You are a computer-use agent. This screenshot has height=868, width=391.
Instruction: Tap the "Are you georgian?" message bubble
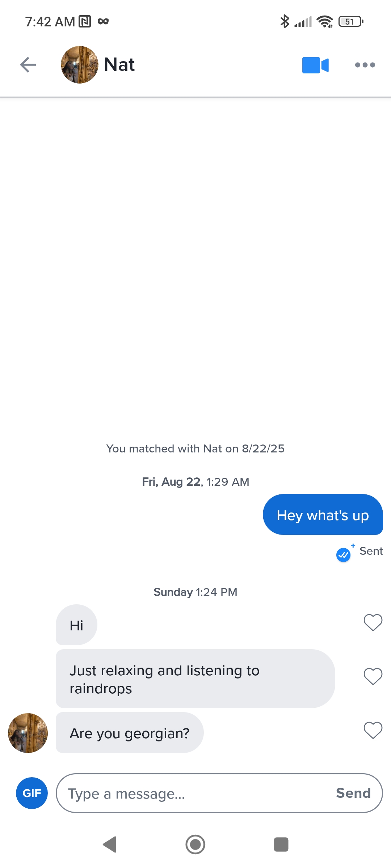tap(130, 733)
